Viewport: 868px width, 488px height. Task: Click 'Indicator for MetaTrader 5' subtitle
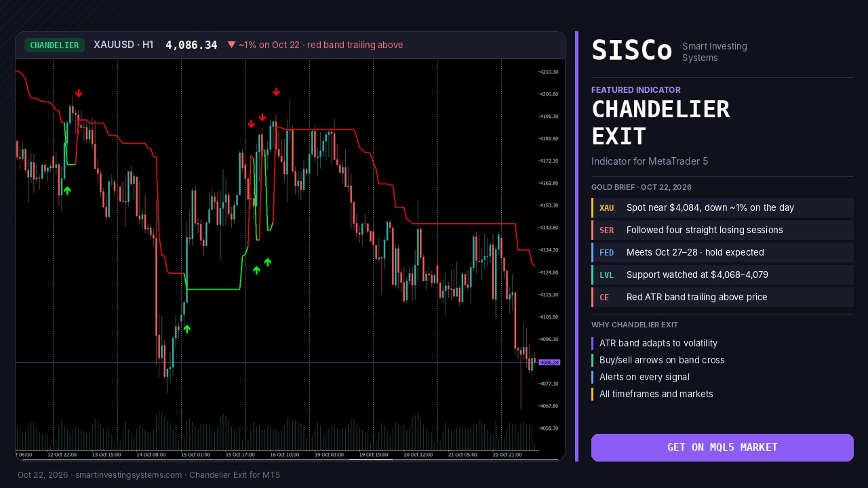tap(650, 161)
